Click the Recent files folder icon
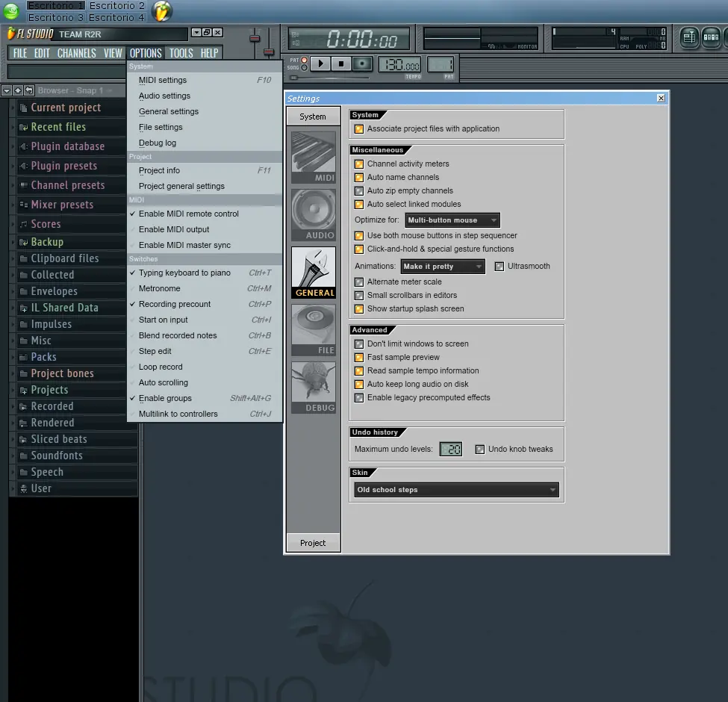Screen dimensions: 728x702 [x=24, y=127]
